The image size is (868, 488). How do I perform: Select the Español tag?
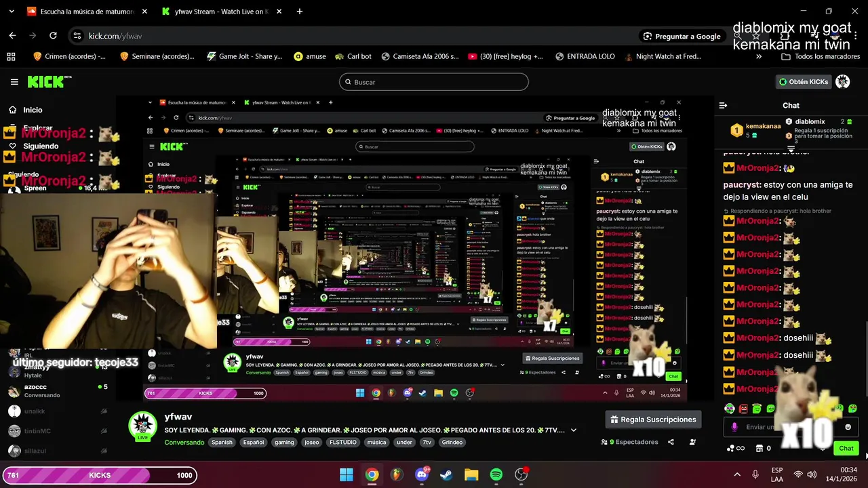pyautogui.click(x=254, y=443)
